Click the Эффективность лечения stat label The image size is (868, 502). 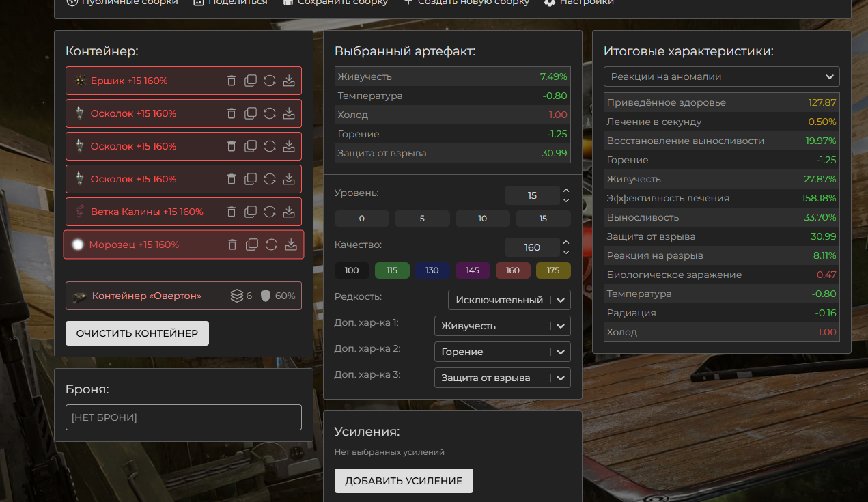(668, 198)
